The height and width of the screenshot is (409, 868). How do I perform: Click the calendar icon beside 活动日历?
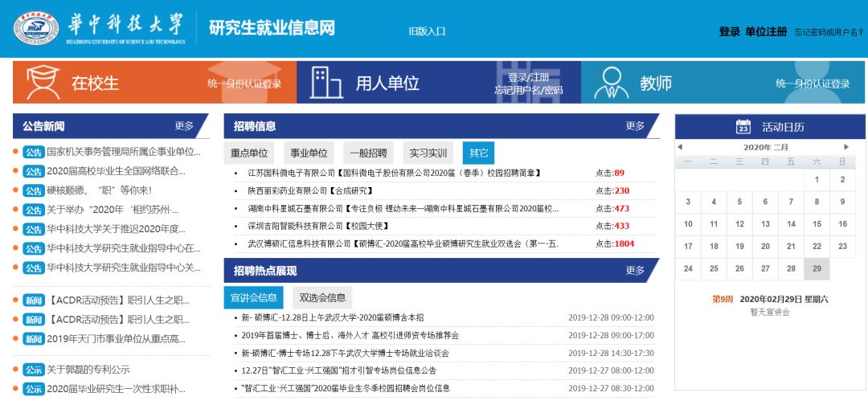[x=743, y=127]
